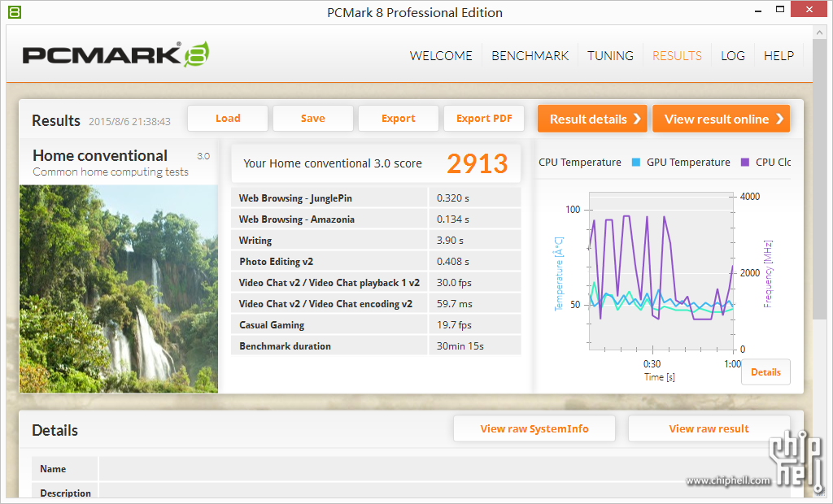Click the 59.7 ms value
This screenshot has width=833, height=504.
coord(454,304)
